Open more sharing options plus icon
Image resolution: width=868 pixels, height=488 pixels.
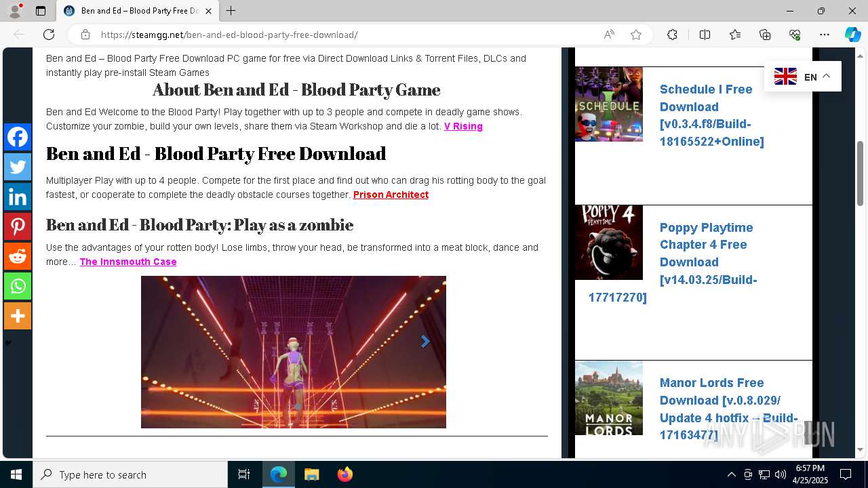pos(18,316)
